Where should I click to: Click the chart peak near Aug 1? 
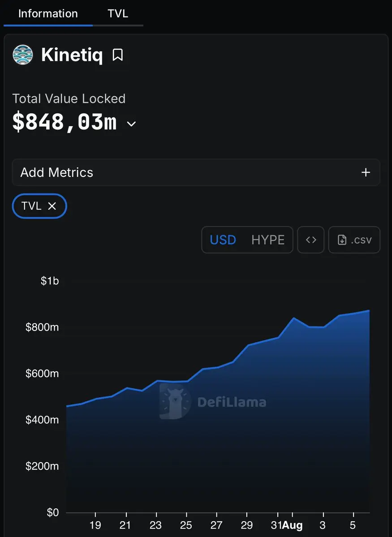click(x=293, y=318)
